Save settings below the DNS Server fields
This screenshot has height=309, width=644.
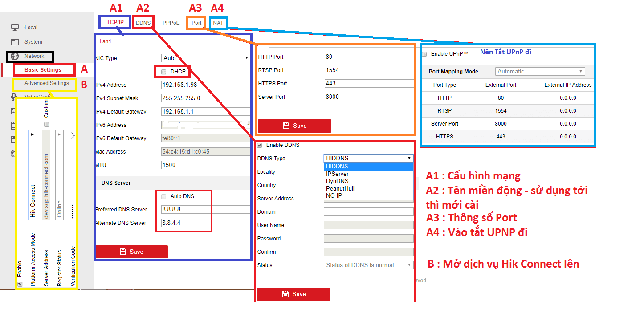pyautogui.click(x=132, y=252)
